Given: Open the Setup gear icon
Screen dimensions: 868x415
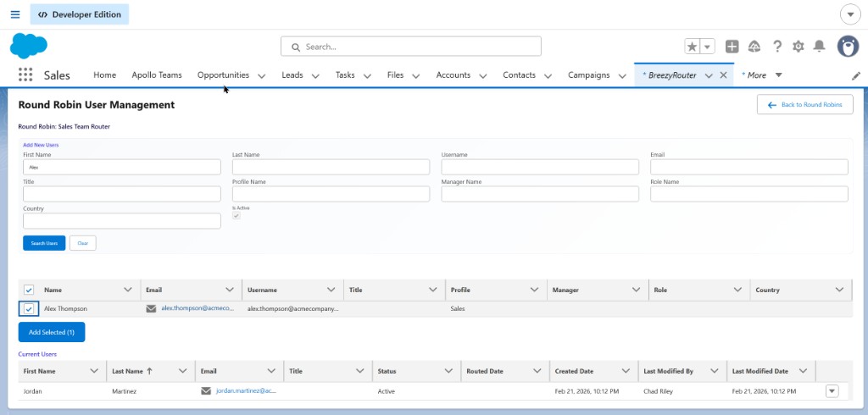Looking at the screenshot, I should [798, 47].
